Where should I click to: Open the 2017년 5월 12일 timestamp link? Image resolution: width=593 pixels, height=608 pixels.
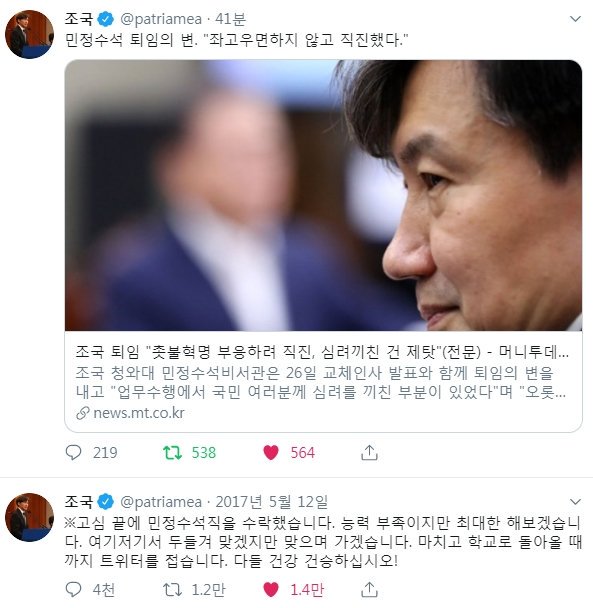(271, 502)
